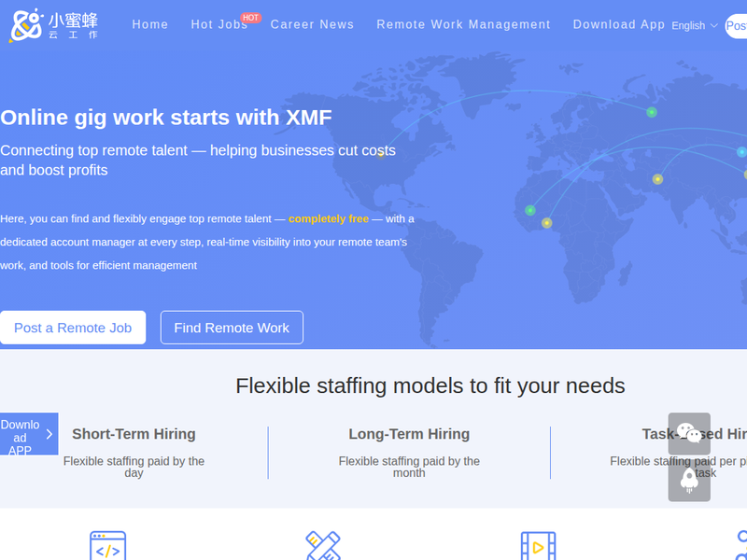Click the yellow 'completely free' text
The image size is (747, 560).
click(329, 219)
